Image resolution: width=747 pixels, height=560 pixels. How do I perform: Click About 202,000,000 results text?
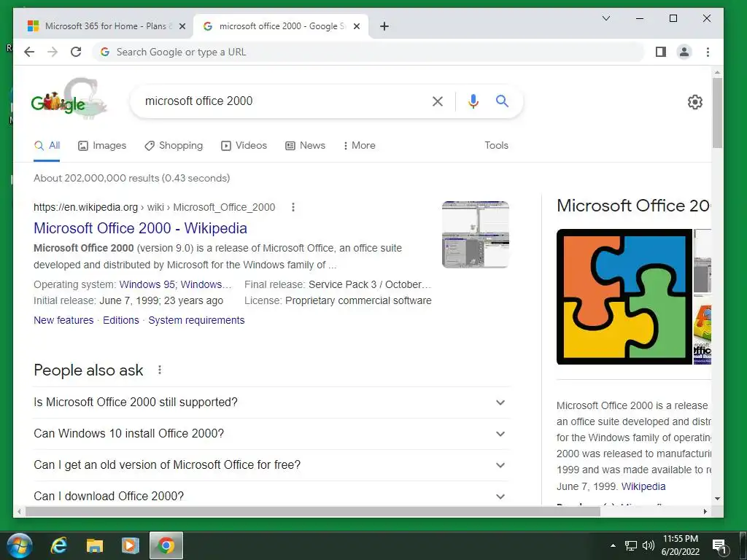click(x=131, y=178)
